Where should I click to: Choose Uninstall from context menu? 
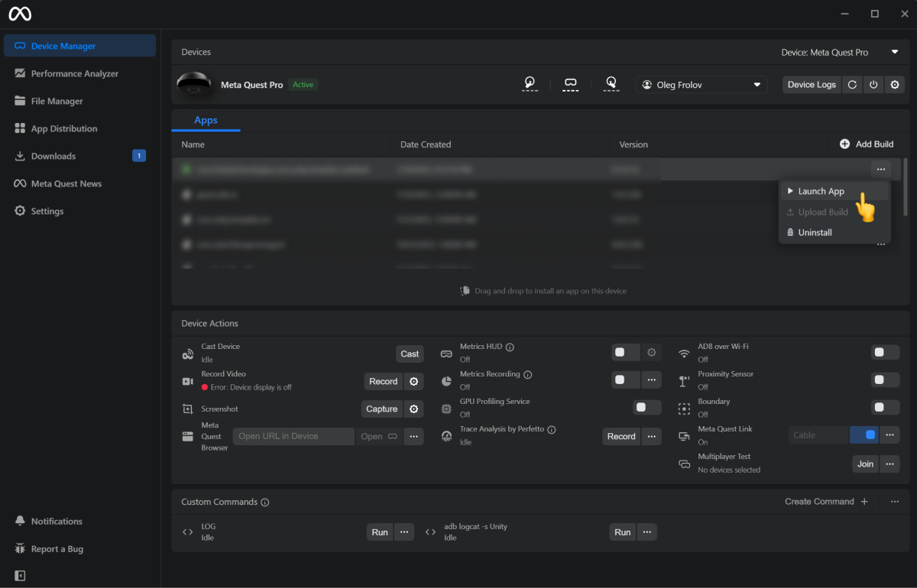point(834,232)
